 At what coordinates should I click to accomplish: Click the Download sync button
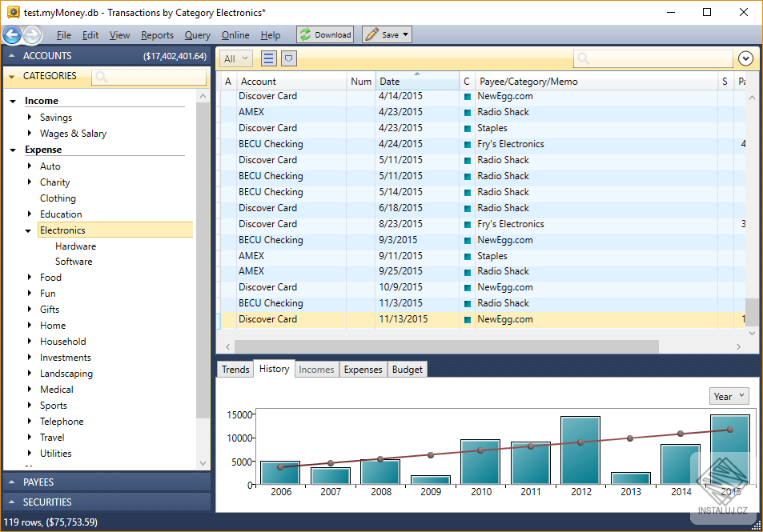pos(325,34)
